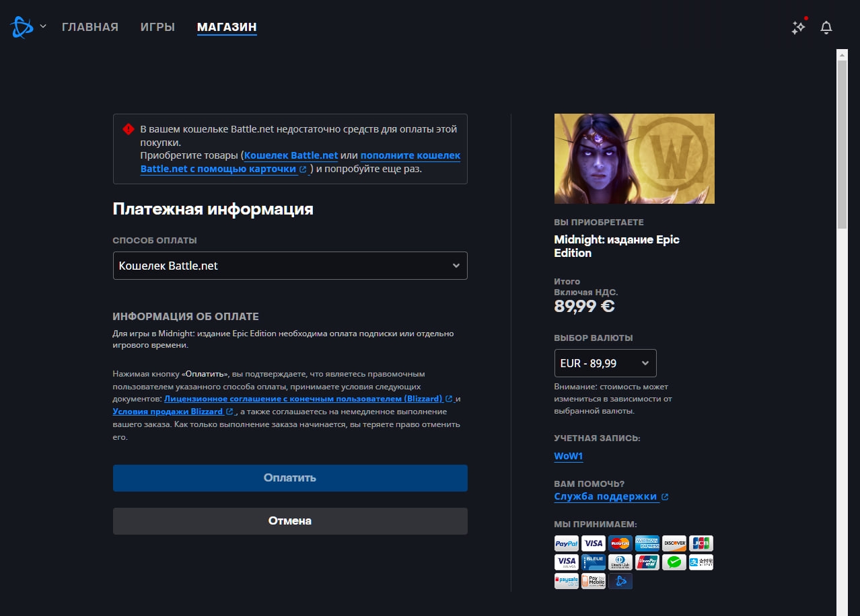
Task: Click the Midnight: издание Epic Edition title
Action: tap(617, 246)
